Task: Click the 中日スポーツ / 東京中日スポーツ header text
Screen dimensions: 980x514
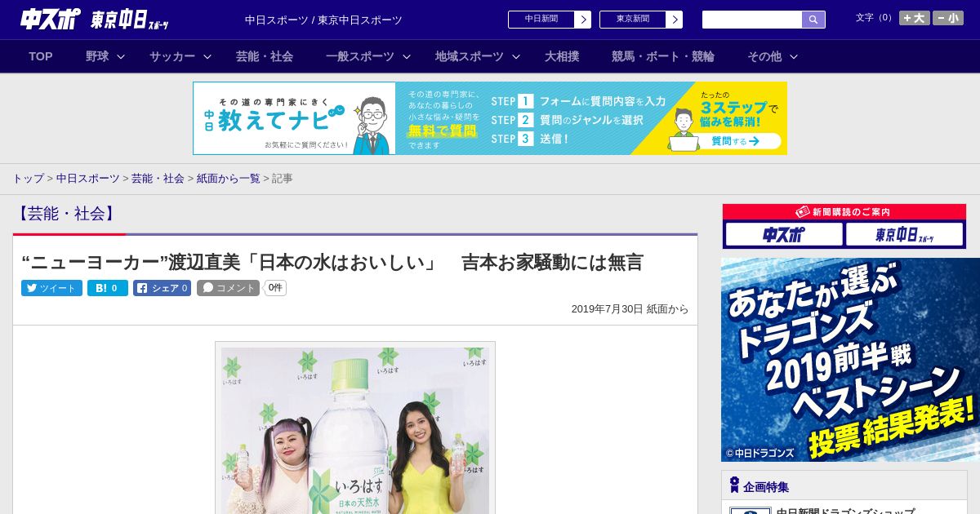Action: [323, 20]
